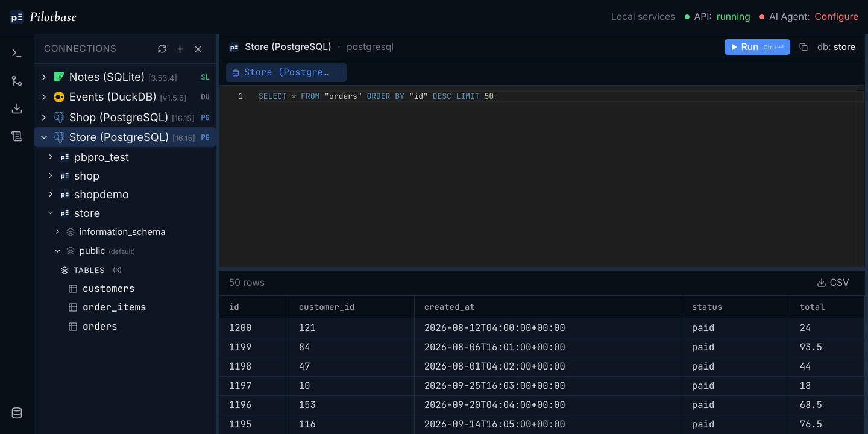Image resolution: width=868 pixels, height=434 pixels.
Task: Click the layers icon beside TABLES
Action: [65, 270]
